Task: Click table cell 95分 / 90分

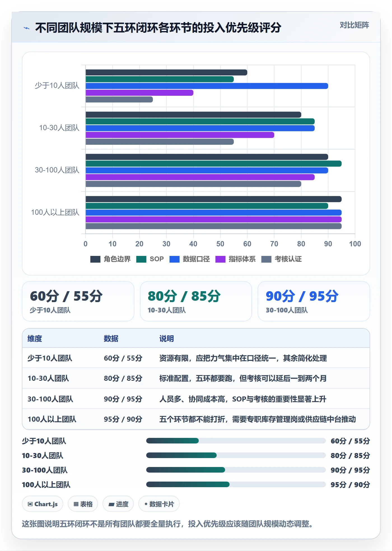Action: 123,419
